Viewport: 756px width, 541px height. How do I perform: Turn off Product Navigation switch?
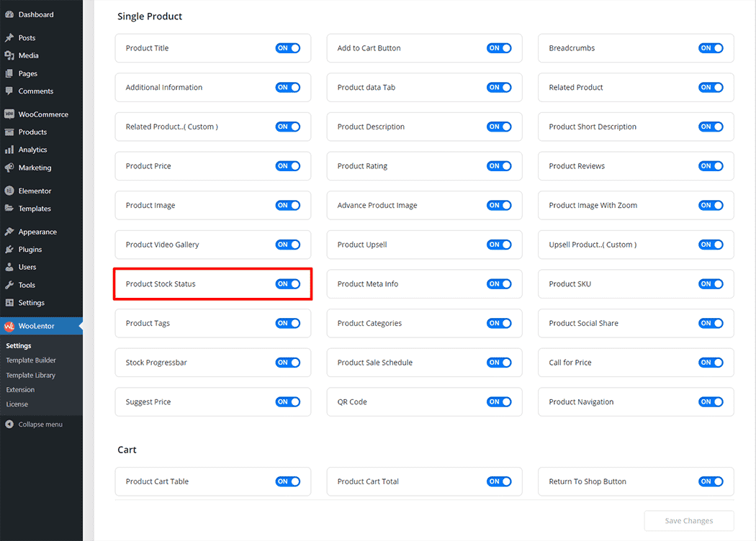coord(711,402)
